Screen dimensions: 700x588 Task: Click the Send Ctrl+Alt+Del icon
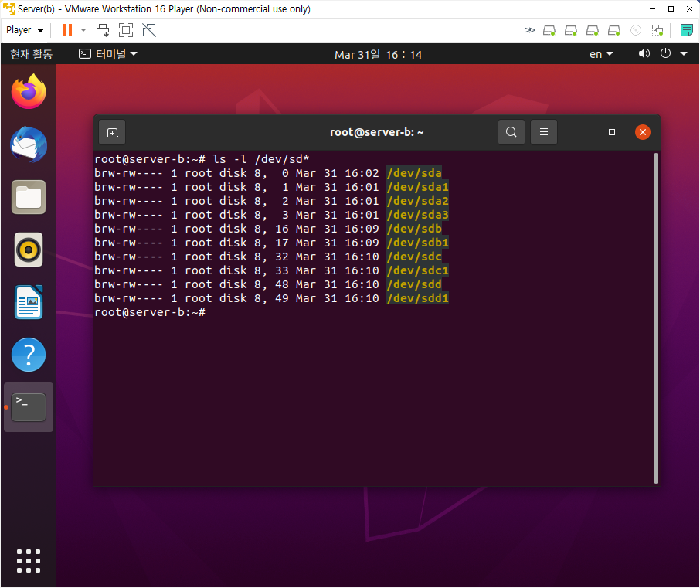103,30
